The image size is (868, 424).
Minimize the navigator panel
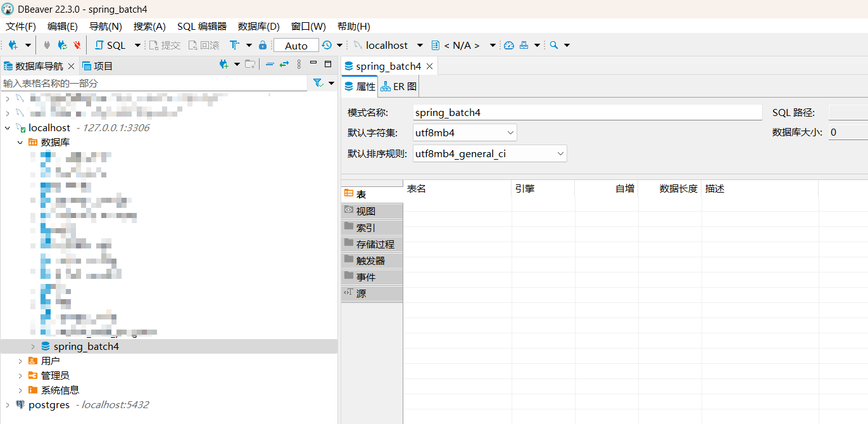[313, 63]
